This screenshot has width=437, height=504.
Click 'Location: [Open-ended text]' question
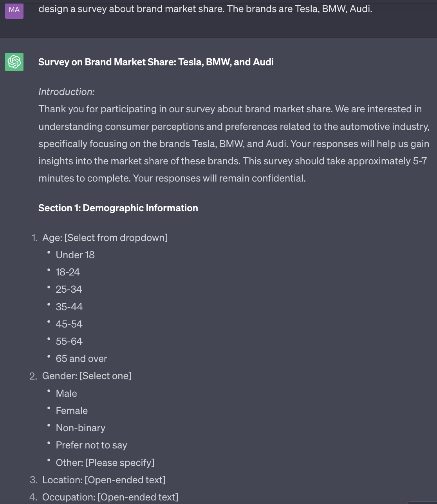(104, 480)
